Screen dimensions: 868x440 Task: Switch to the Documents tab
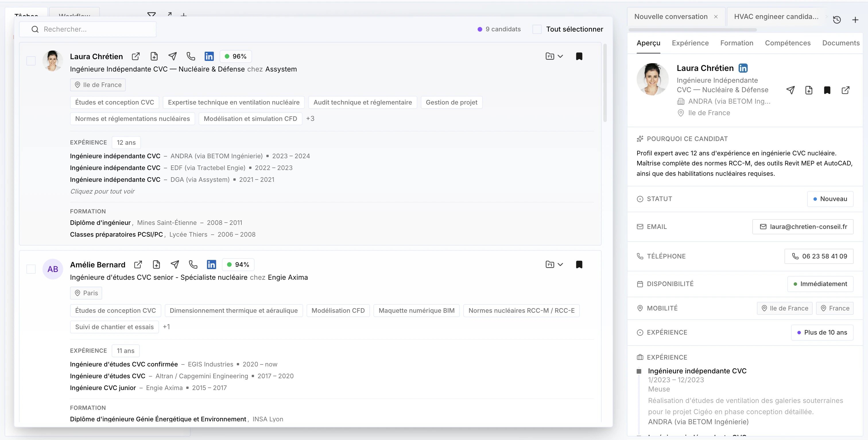click(x=841, y=43)
